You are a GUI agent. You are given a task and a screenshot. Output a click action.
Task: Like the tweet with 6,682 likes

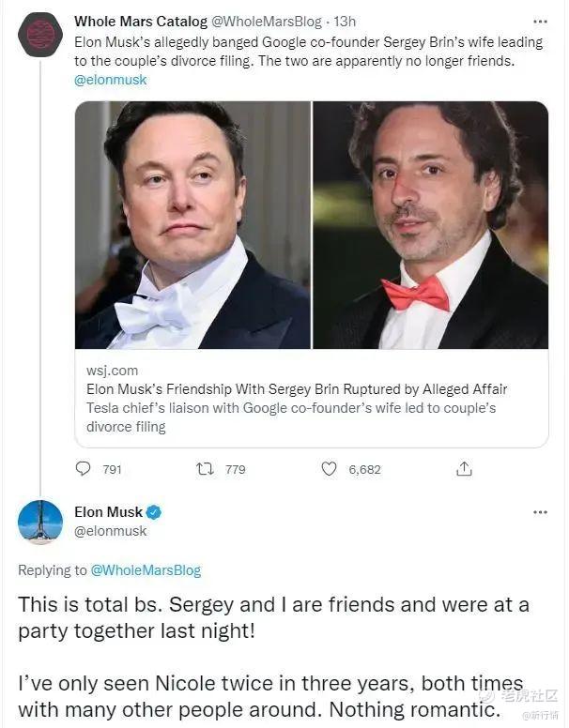point(330,469)
